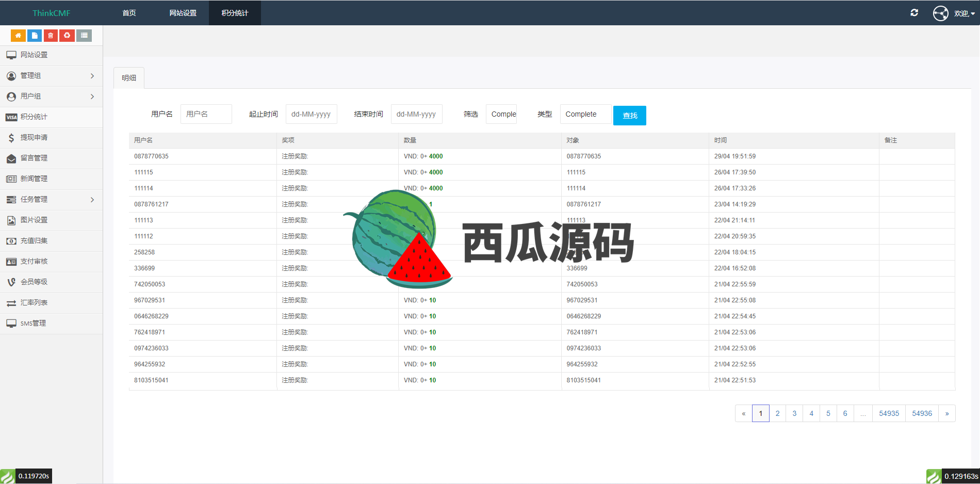The height and width of the screenshot is (484, 980).
Task: Go to page 54935 in pagination
Action: coord(889,413)
